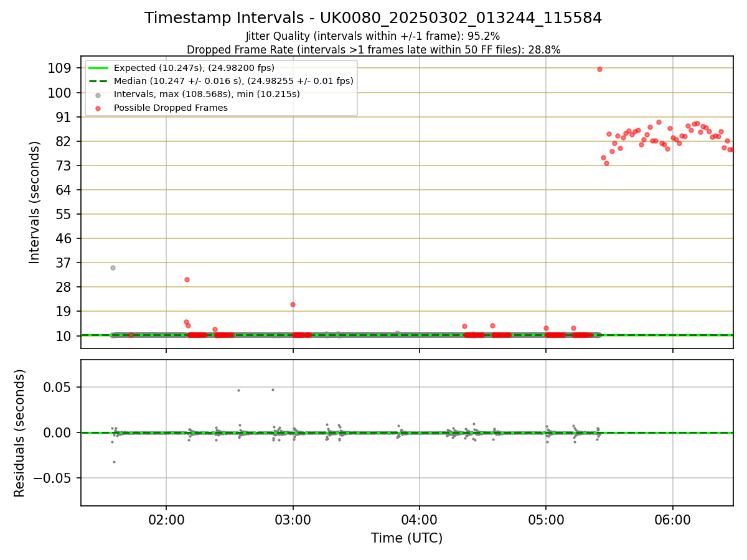Click the 91 y-axis tick label
Image resolution: width=747 pixels, height=560 pixels.
pyautogui.click(x=65, y=117)
